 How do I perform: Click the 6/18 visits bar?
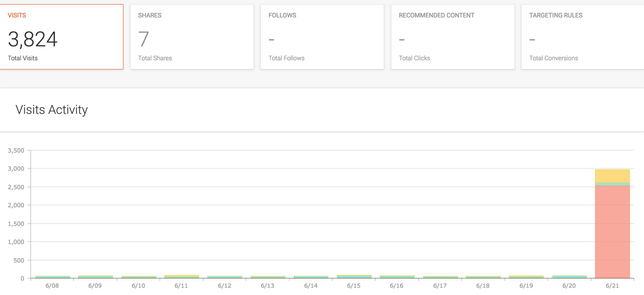pos(483,277)
